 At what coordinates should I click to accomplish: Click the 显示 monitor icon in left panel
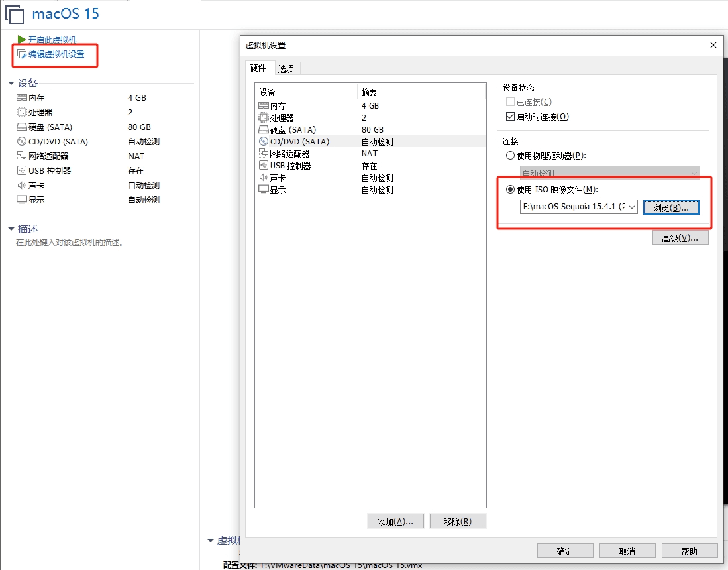(x=22, y=199)
